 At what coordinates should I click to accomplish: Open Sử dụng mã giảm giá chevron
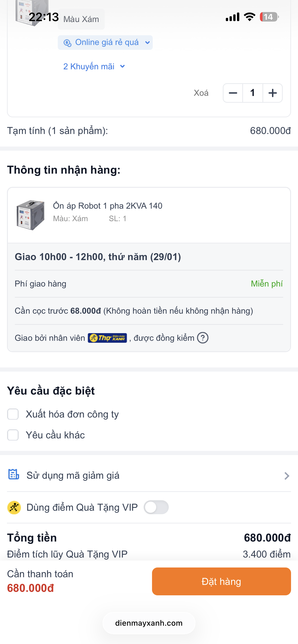click(x=287, y=476)
